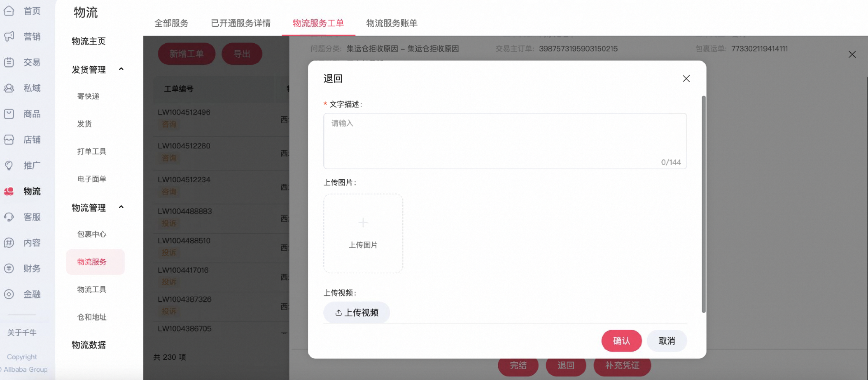
Task: Collapse the 发货管理 section chevron
Action: point(121,69)
